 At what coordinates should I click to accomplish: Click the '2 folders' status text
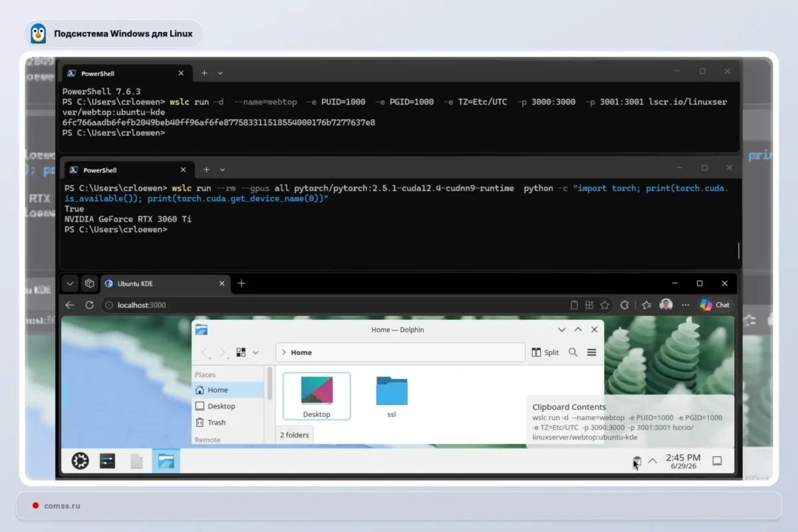pos(294,435)
